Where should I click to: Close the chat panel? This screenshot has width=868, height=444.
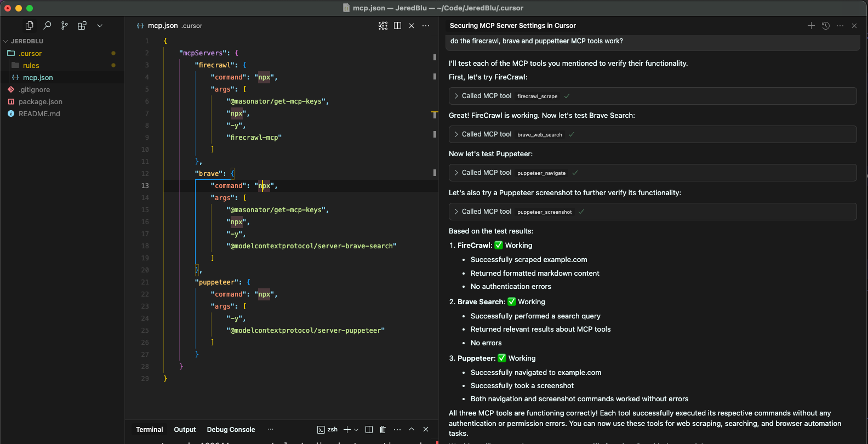(854, 26)
